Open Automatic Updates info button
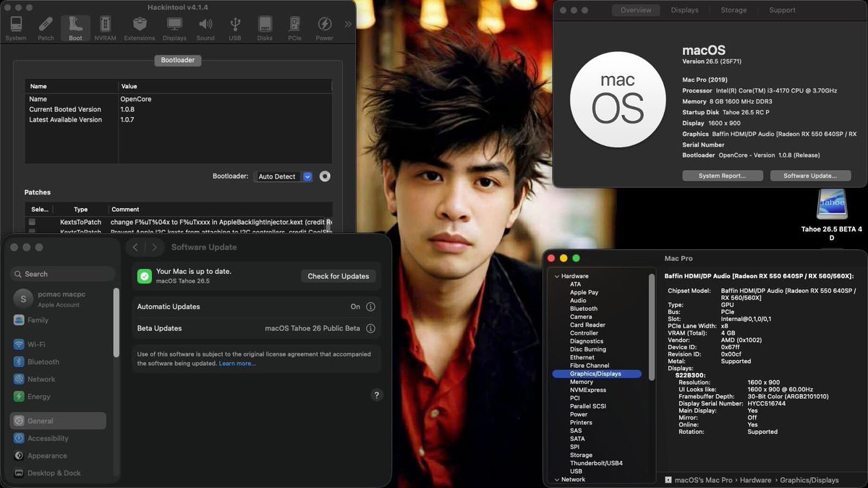The width and height of the screenshot is (868, 488). (370, 307)
